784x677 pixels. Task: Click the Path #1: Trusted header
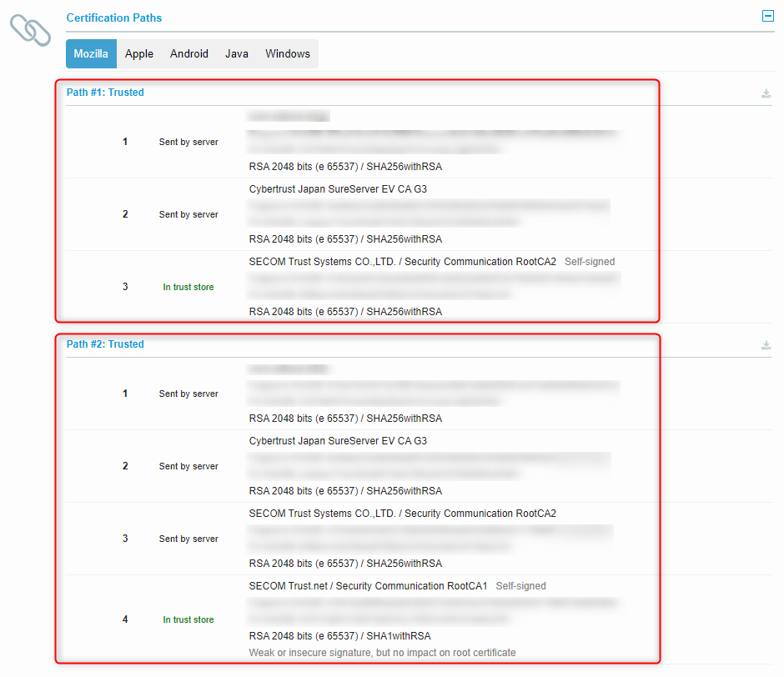point(105,93)
